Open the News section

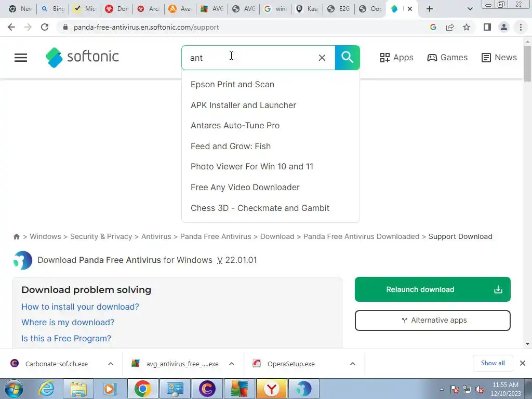pos(499,57)
